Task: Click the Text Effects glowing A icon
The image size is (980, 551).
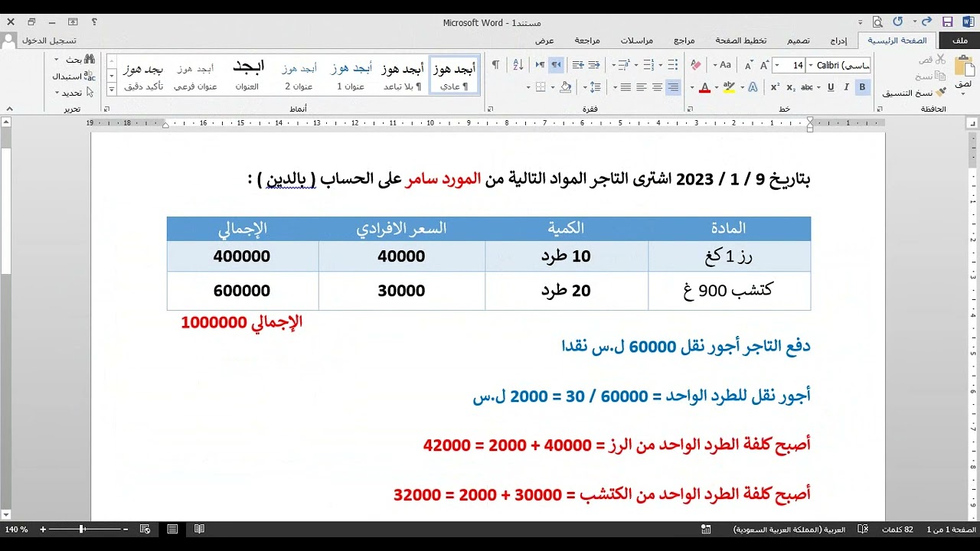Action: (x=753, y=87)
